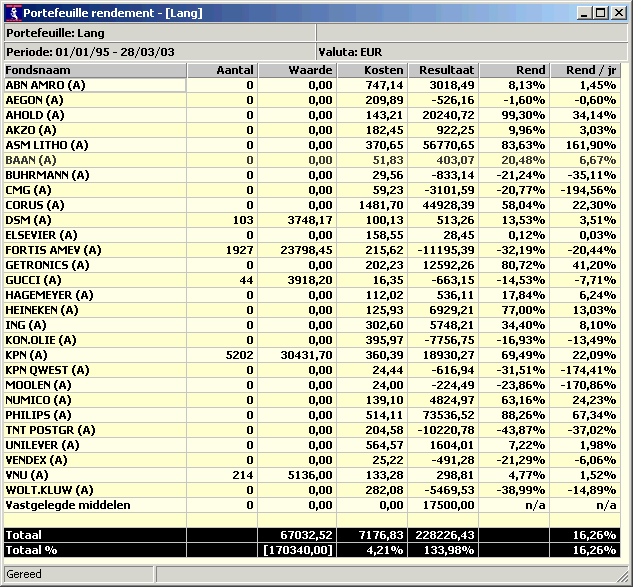The height and width of the screenshot is (587, 633).
Task: Click DSM's Aantal value 103
Action: (x=243, y=220)
